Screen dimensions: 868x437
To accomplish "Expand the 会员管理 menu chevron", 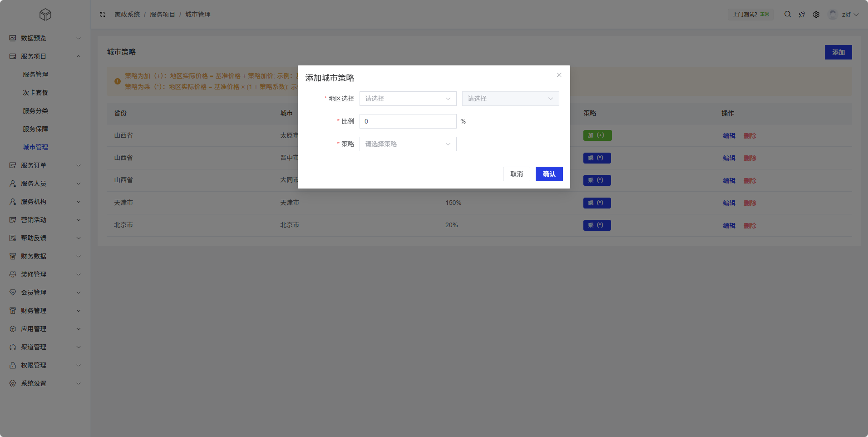I will coord(79,293).
